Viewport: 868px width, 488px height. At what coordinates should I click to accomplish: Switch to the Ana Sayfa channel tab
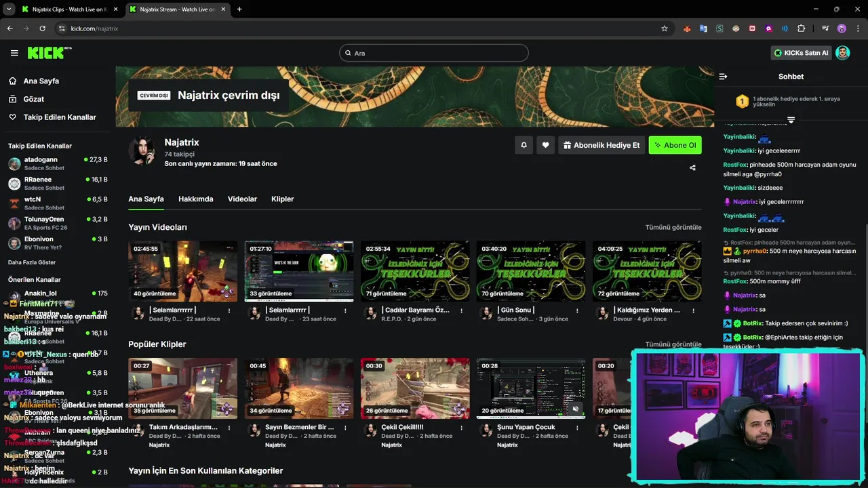(x=146, y=199)
